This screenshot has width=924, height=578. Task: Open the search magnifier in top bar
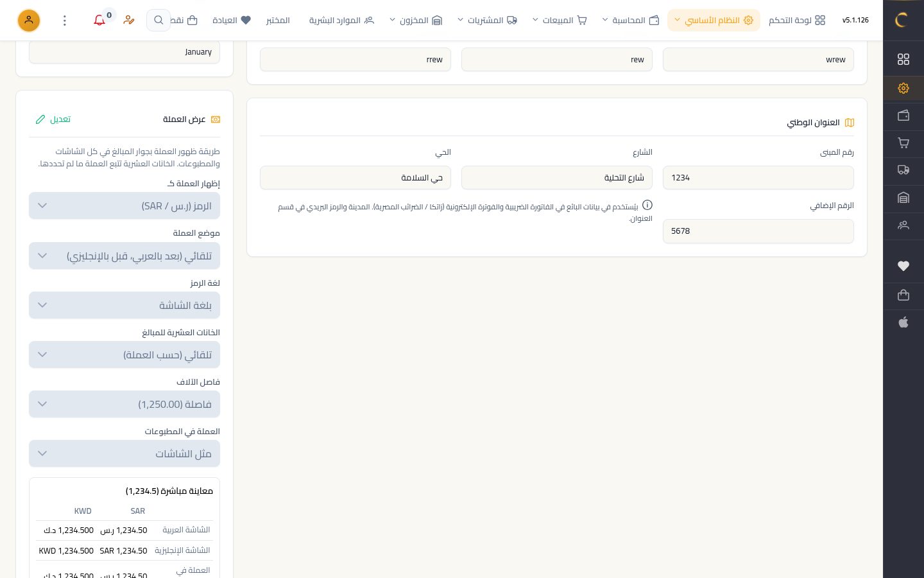pyautogui.click(x=158, y=20)
